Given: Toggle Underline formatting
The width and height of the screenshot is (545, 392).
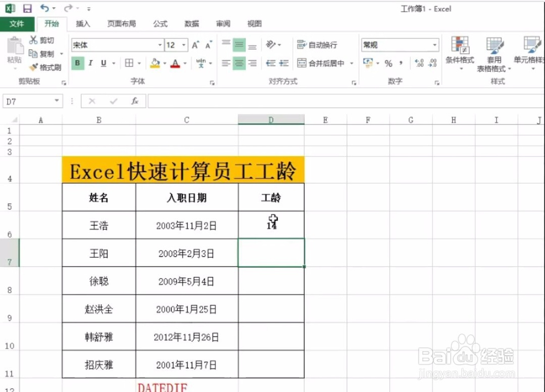Looking at the screenshot, I should coord(104,63).
